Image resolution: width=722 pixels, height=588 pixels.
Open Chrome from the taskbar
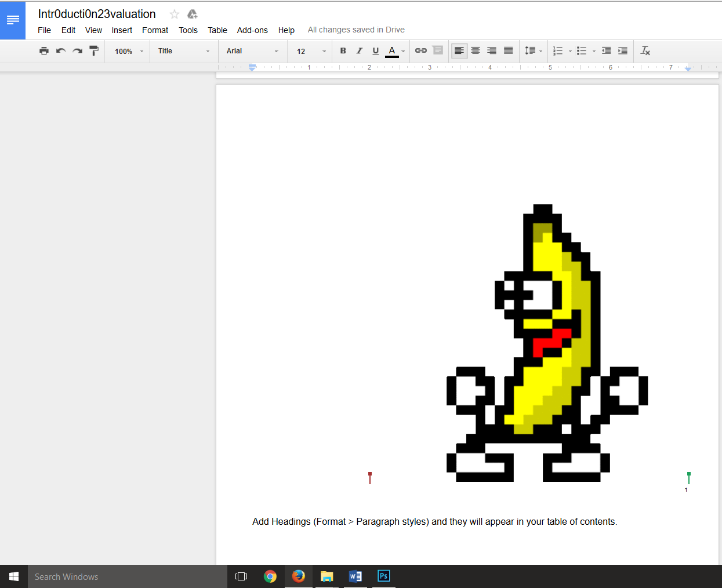pos(270,576)
